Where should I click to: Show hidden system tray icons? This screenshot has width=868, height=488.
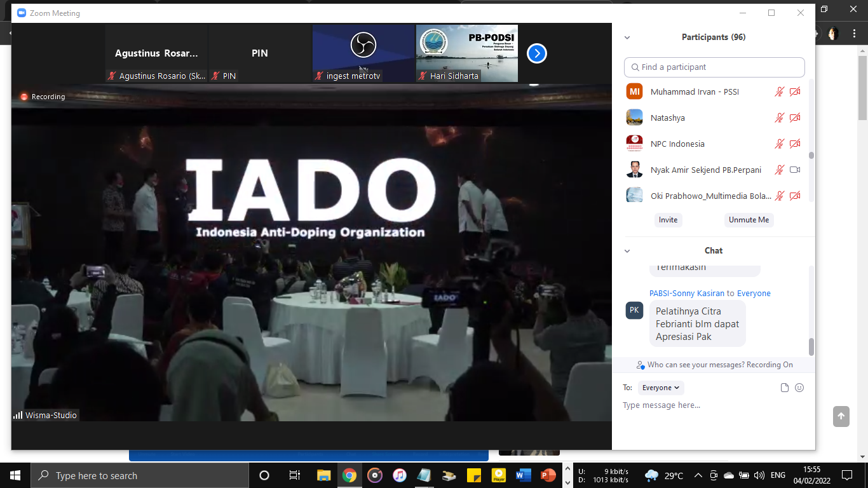click(698, 475)
